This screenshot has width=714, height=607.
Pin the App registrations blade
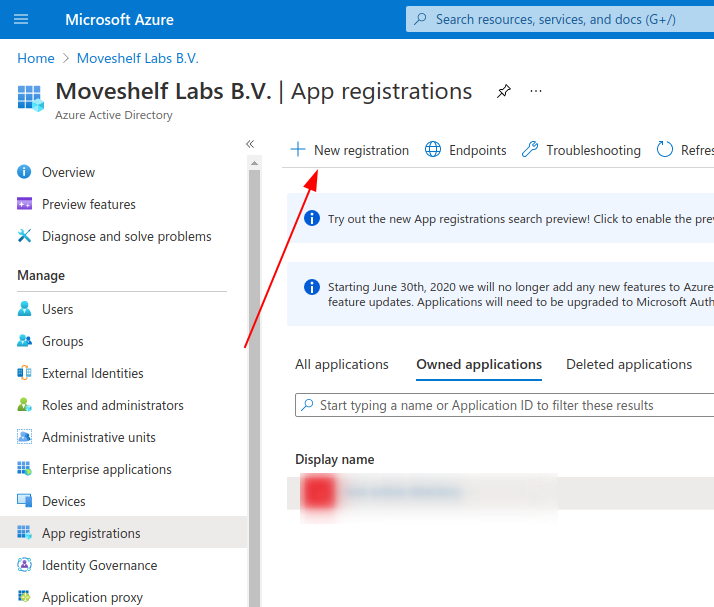pyautogui.click(x=504, y=91)
